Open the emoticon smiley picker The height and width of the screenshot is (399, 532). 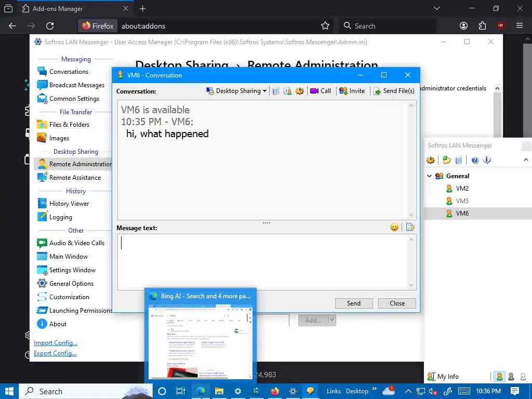[x=394, y=227]
